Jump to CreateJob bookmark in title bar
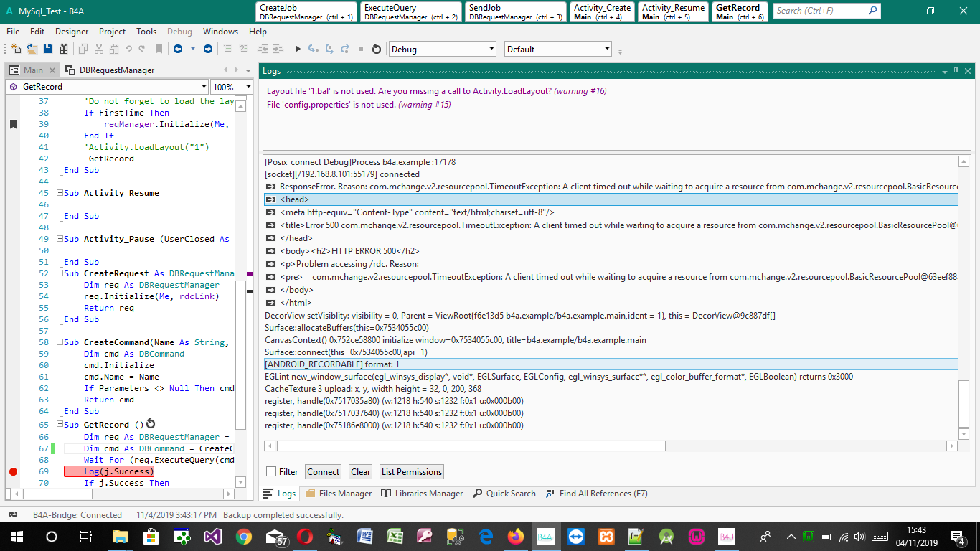980x551 pixels. click(x=306, y=11)
